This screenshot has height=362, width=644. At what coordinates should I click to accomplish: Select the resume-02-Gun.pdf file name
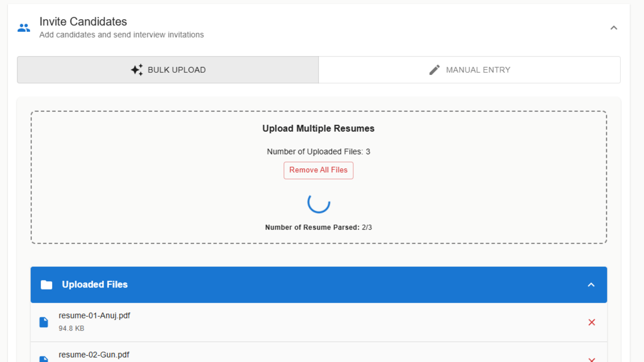[x=94, y=355]
